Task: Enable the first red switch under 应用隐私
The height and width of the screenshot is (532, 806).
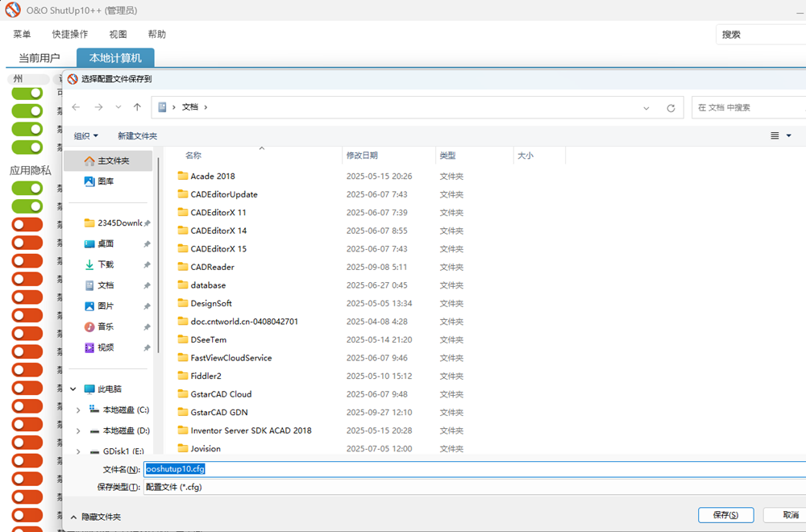Action: (x=27, y=224)
